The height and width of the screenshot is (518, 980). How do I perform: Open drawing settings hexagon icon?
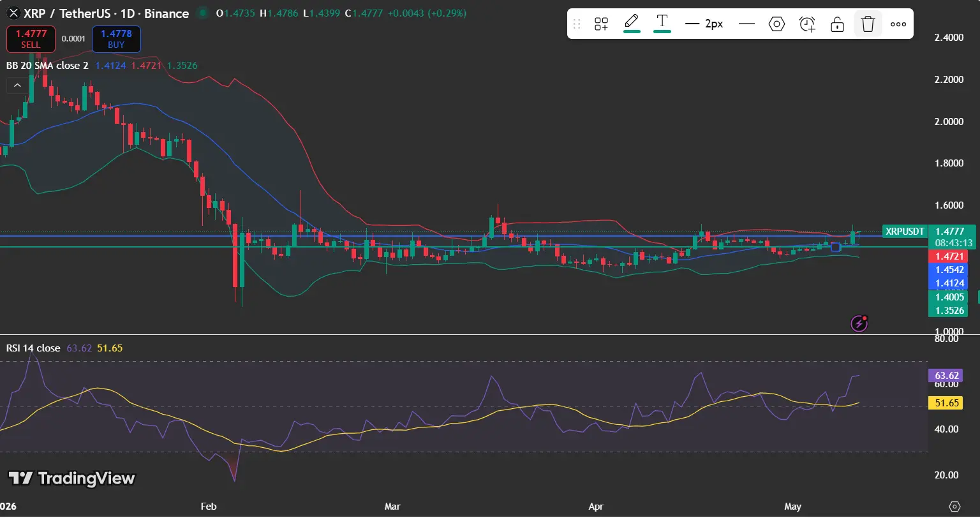tap(776, 24)
